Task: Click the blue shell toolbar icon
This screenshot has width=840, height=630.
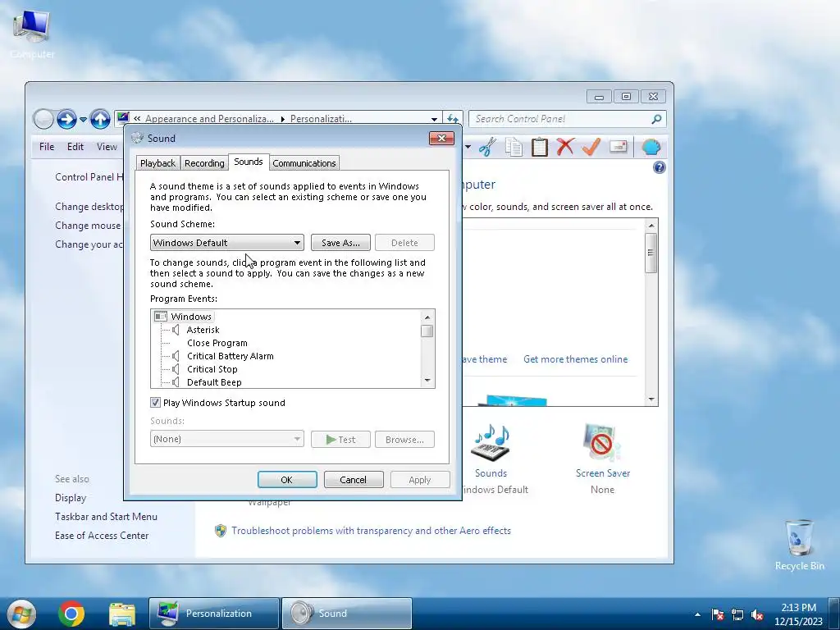Action: [651, 147]
